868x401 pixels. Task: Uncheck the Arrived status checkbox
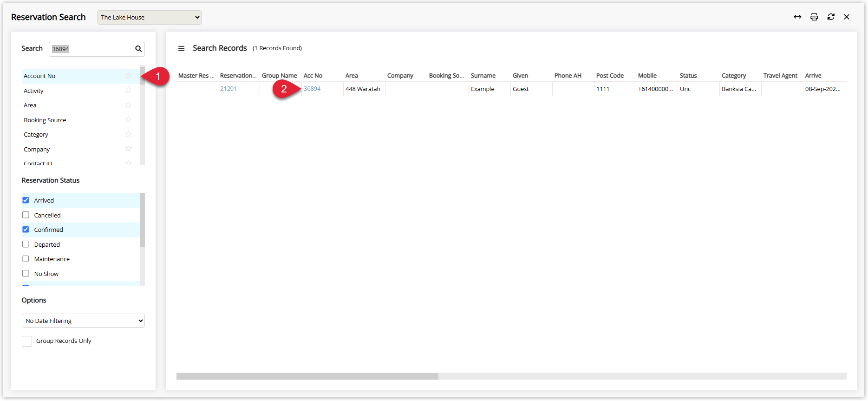[x=26, y=200]
